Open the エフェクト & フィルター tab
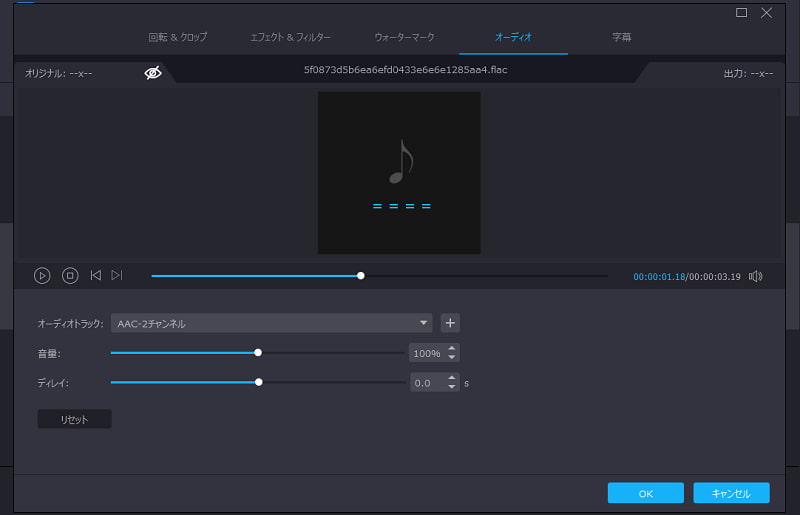Screen dimensions: 800x515 [291, 37]
